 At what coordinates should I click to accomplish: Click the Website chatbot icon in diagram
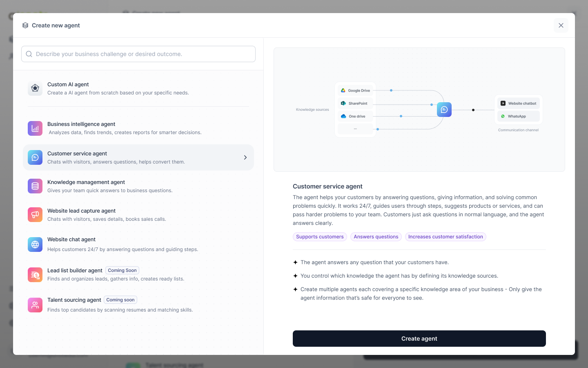[503, 103]
